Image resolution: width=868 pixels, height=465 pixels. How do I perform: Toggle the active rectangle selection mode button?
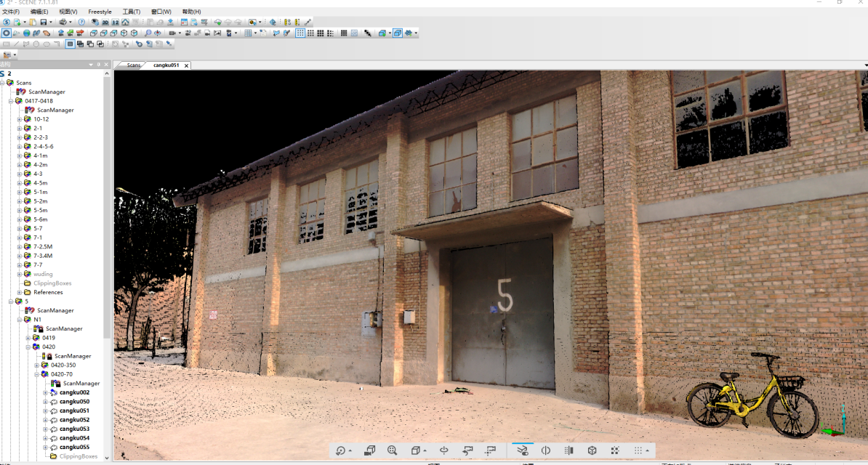click(x=70, y=44)
